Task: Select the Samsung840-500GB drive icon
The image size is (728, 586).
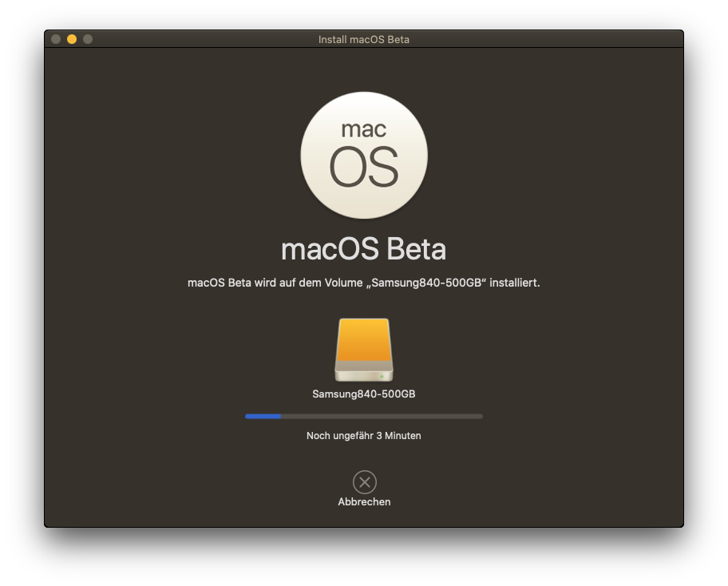Action: 364,350
